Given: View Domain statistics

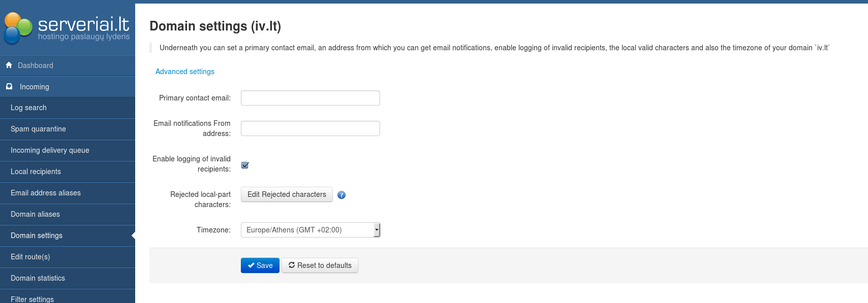Looking at the screenshot, I should 38,278.
